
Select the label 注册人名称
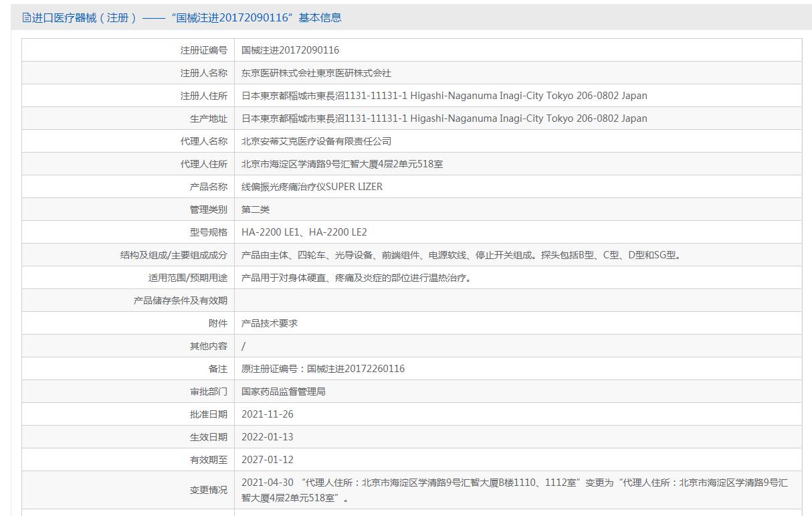203,73
